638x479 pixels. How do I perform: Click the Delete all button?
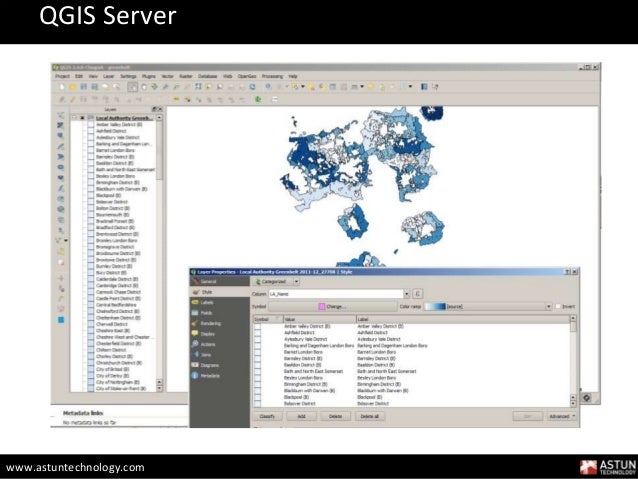369,416
